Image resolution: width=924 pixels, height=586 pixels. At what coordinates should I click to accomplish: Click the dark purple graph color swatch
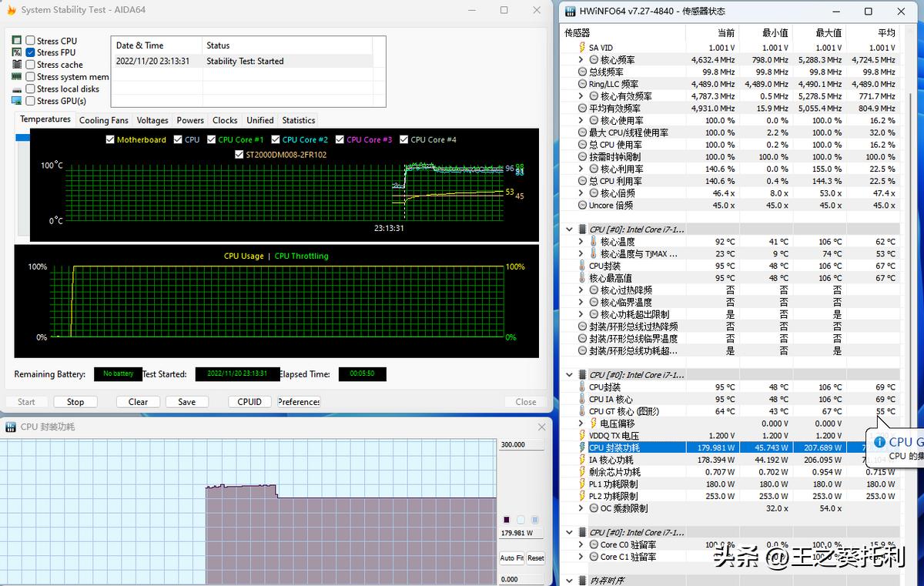point(507,520)
